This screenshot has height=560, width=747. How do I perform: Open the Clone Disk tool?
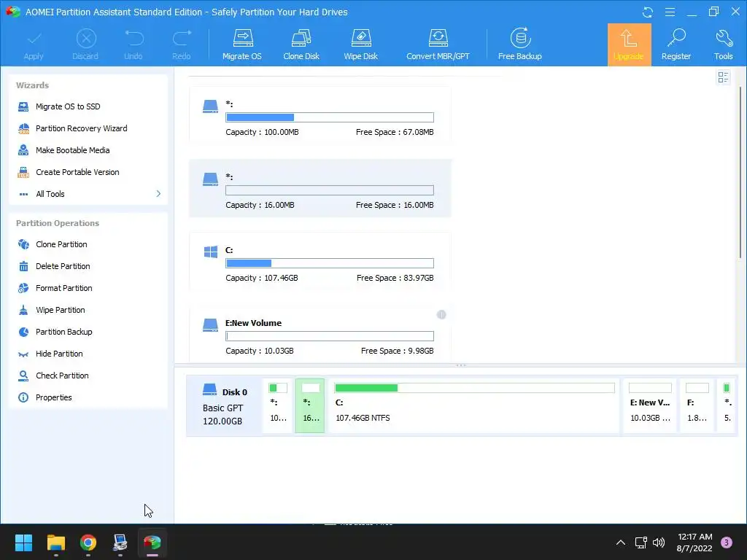point(301,44)
